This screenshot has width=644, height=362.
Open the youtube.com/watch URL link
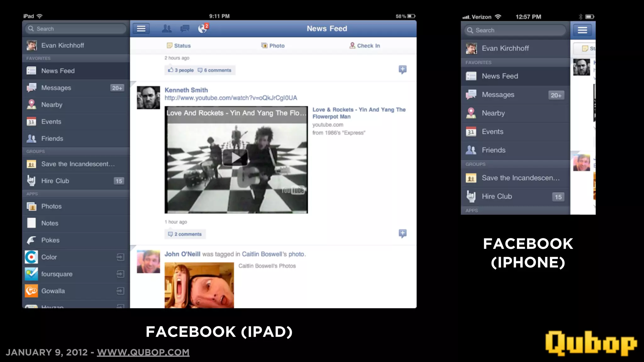(231, 98)
